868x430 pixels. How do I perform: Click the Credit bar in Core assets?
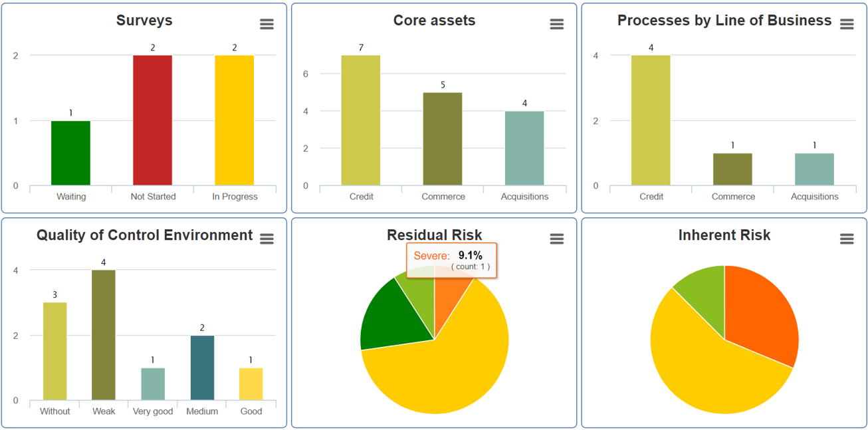(x=361, y=120)
